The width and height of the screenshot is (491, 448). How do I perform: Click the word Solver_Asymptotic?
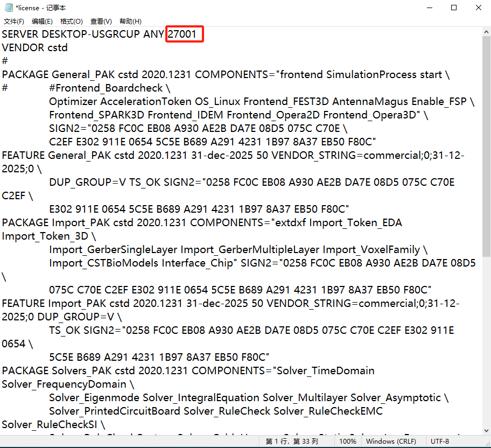(396, 398)
